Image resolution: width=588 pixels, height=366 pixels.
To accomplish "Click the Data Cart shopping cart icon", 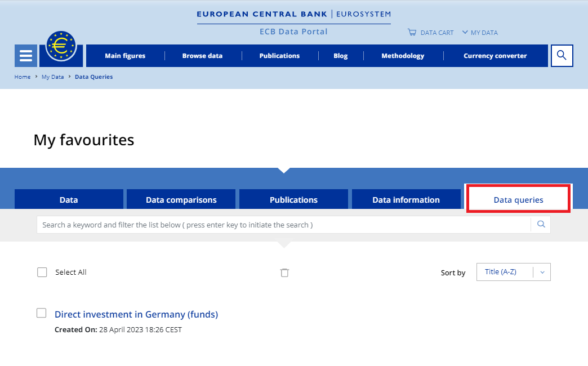I will (x=412, y=33).
